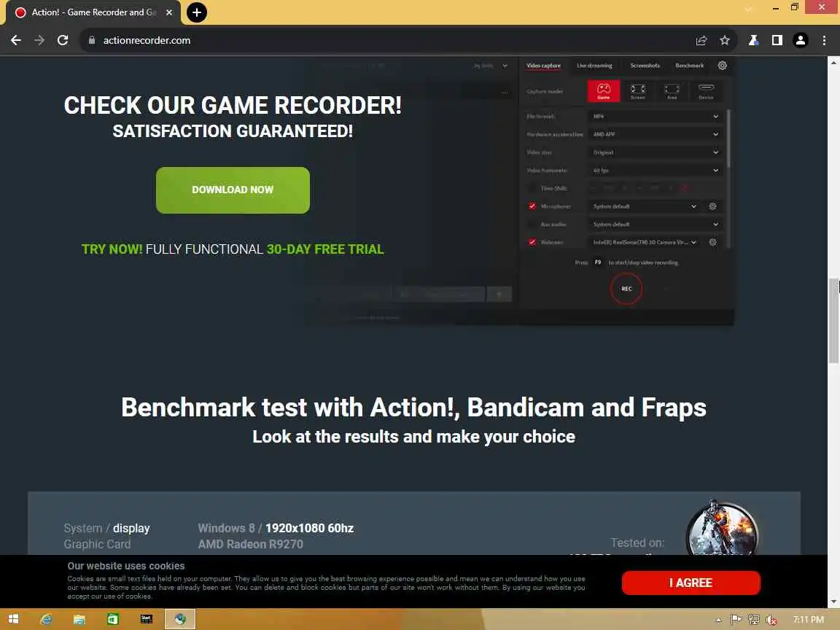The width and height of the screenshot is (840, 630).
Task: Open the Action! settings gear in tab row
Action: click(722, 66)
